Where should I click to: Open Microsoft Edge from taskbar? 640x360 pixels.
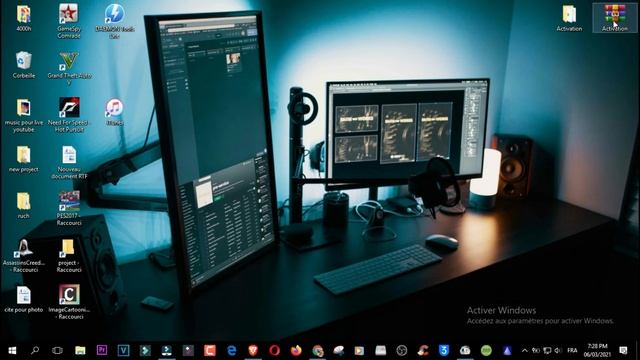point(231,350)
